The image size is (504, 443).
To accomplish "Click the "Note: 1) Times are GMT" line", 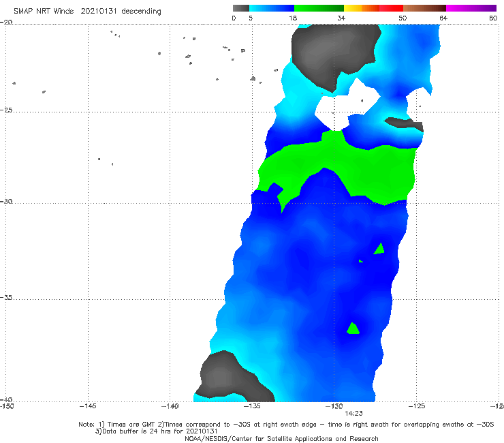I will 286,425.
